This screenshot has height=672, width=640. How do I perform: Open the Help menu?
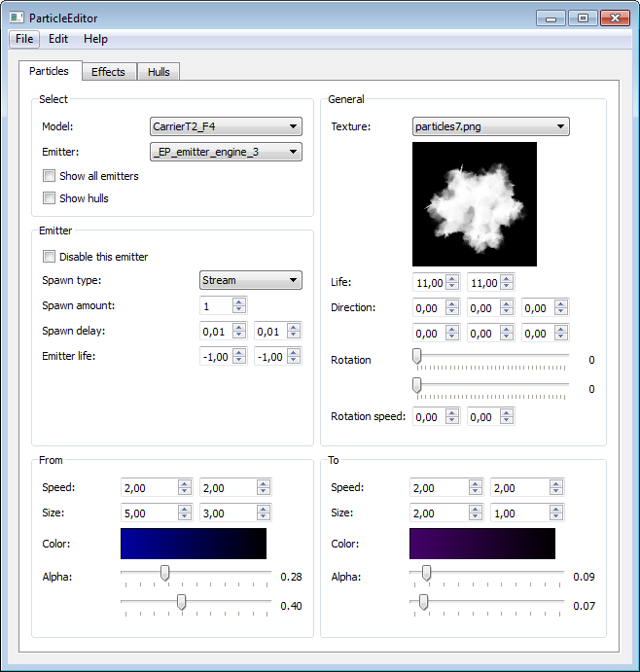point(95,39)
